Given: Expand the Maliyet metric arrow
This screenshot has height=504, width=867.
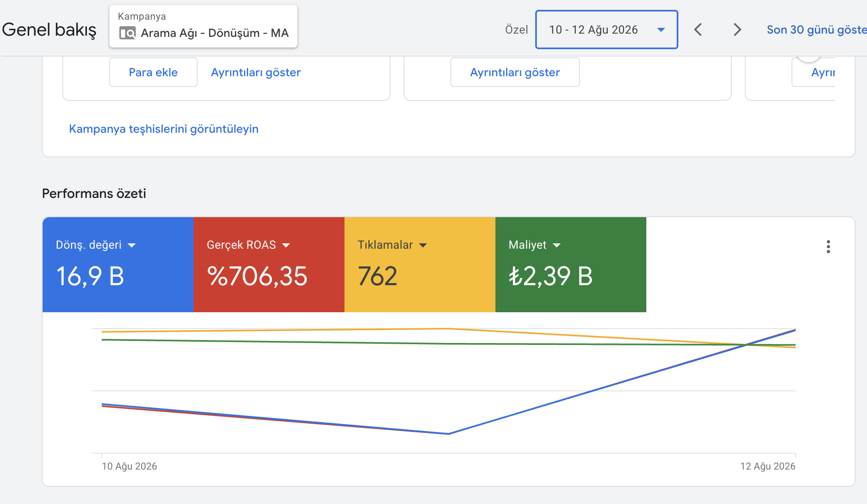Looking at the screenshot, I should tap(557, 245).
